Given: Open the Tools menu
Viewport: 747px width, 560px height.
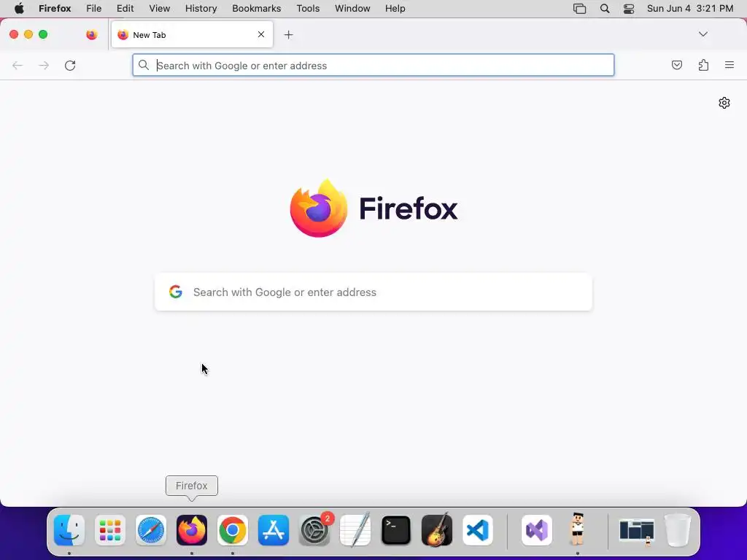Looking at the screenshot, I should point(309,9).
